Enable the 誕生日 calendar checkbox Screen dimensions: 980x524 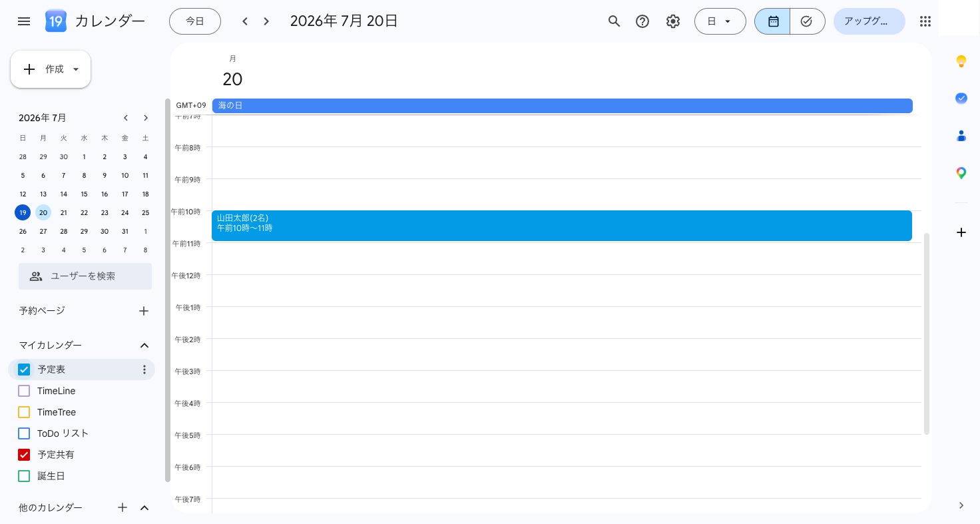coord(24,476)
